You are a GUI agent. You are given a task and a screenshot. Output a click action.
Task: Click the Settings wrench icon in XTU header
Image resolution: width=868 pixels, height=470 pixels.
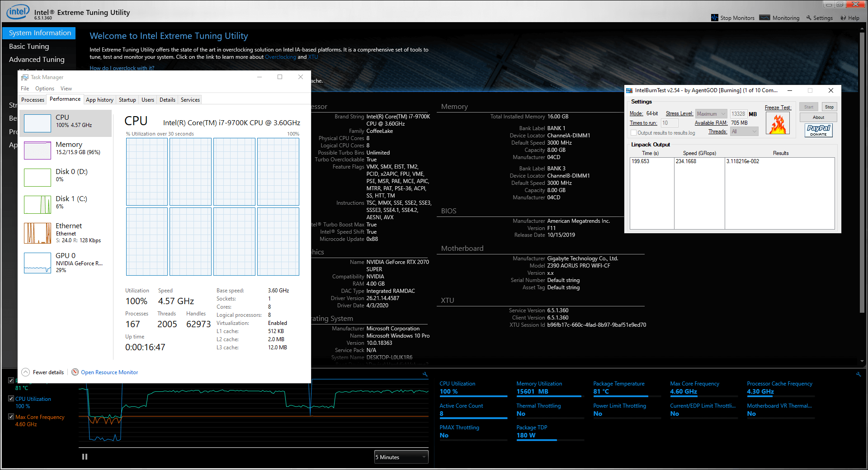pyautogui.click(x=809, y=18)
